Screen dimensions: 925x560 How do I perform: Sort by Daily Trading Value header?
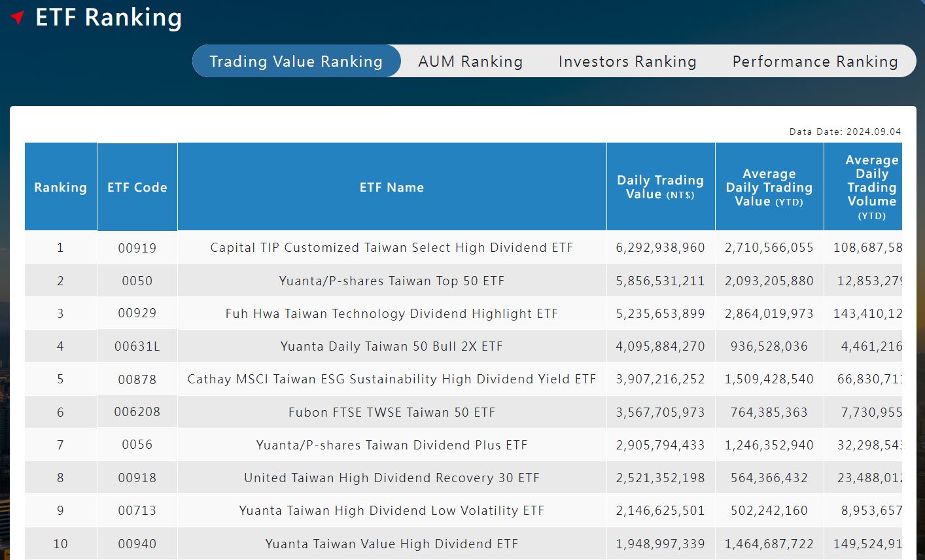[x=660, y=187]
